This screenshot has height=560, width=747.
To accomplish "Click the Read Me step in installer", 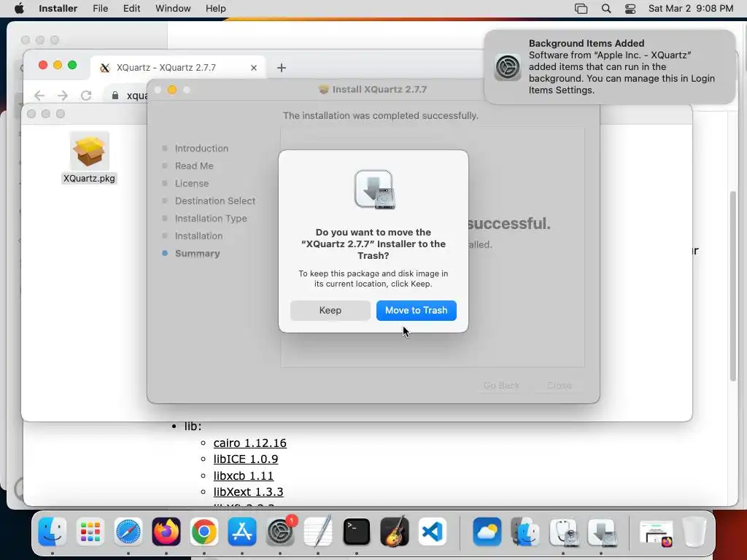I will [194, 166].
